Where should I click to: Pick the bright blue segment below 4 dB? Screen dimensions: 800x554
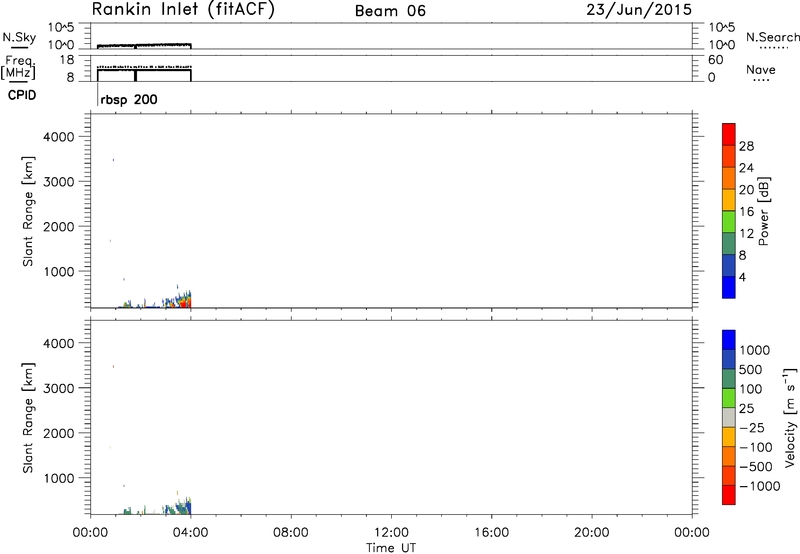(x=729, y=287)
